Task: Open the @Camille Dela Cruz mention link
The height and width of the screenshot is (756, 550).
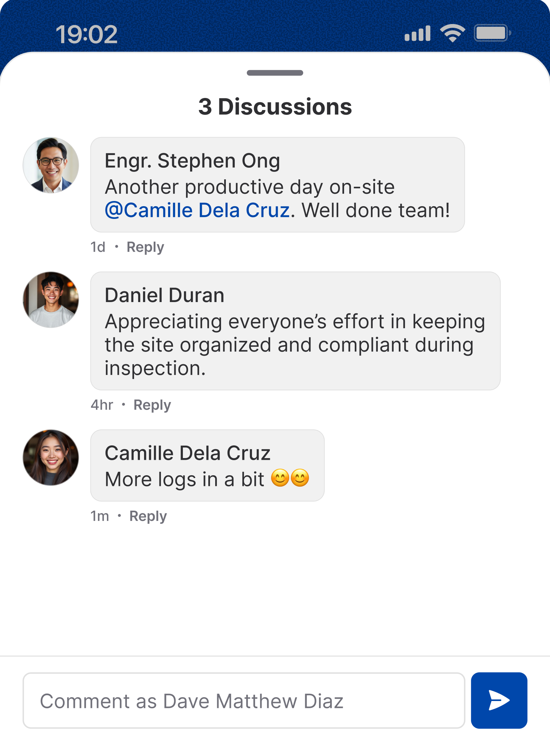Action: coord(197,210)
